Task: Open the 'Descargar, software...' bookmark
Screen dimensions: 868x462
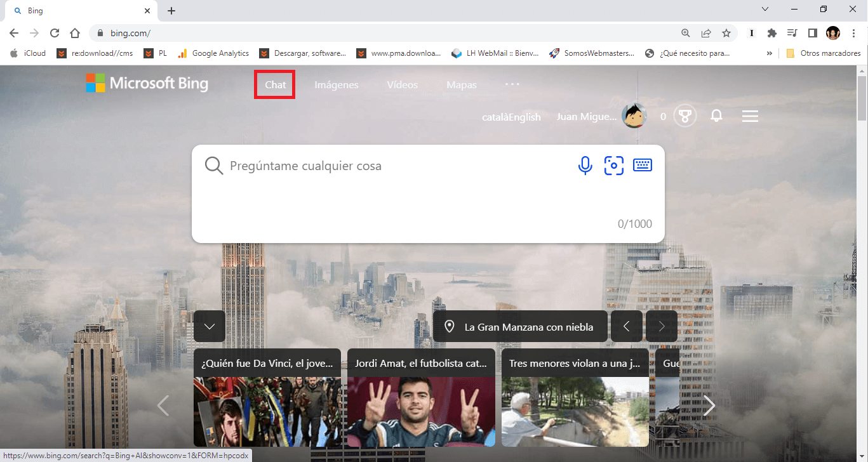Action: pyautogui.click(x=303, y=53)
